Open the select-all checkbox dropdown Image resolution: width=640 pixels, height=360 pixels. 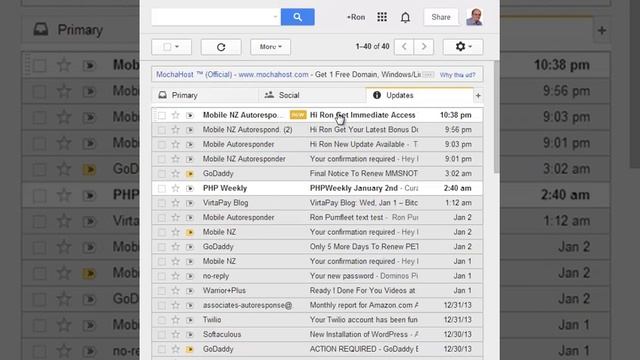pos(171,47)
